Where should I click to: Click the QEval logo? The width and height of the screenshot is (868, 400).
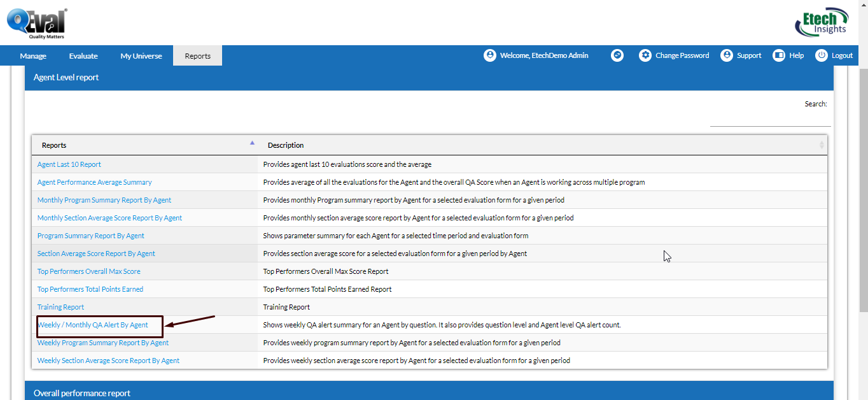[37, 24]
